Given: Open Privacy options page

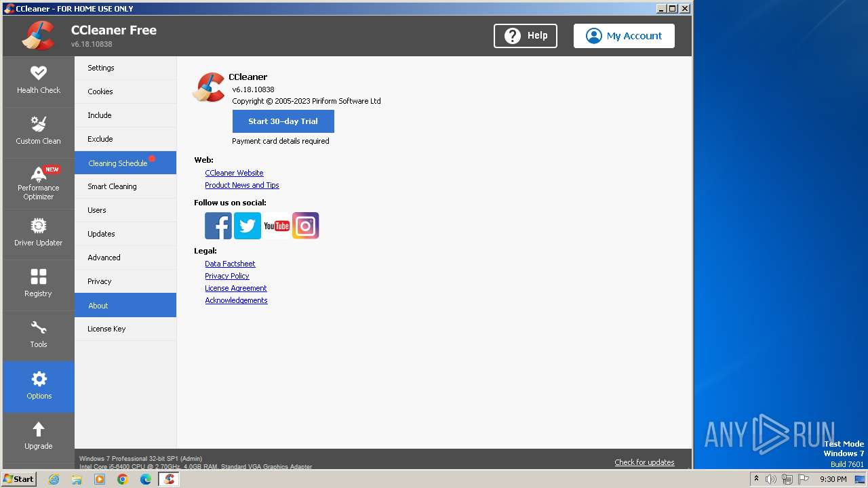Looking at the screenshot, I should 125,281.
